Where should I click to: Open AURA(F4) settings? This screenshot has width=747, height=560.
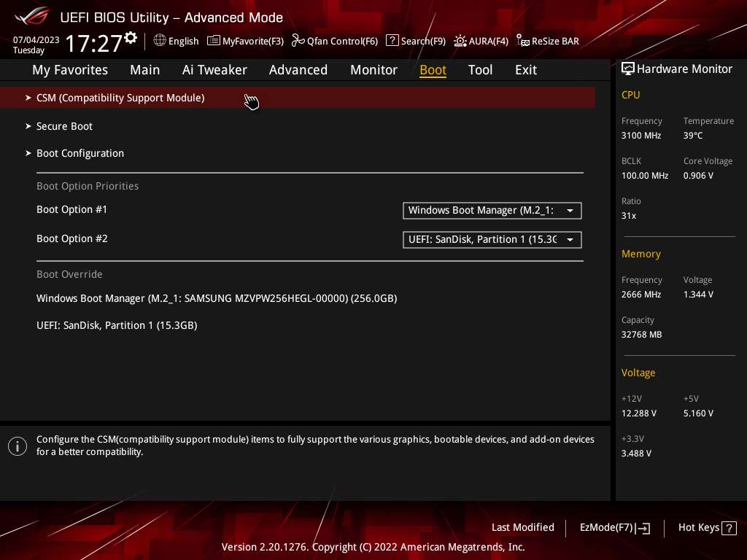(488, 42)
